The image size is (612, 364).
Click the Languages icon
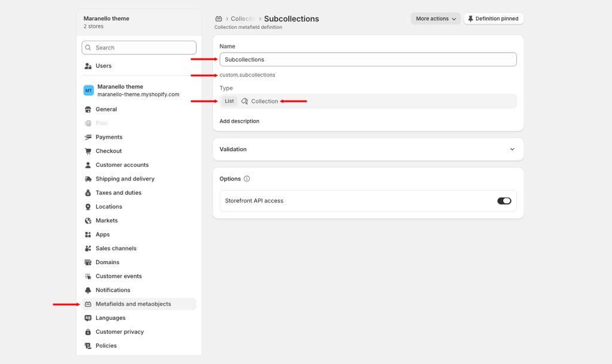tap(88, 318)
